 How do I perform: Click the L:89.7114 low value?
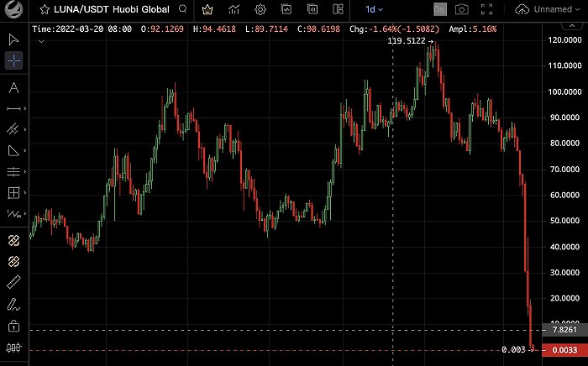pos(266,29)
